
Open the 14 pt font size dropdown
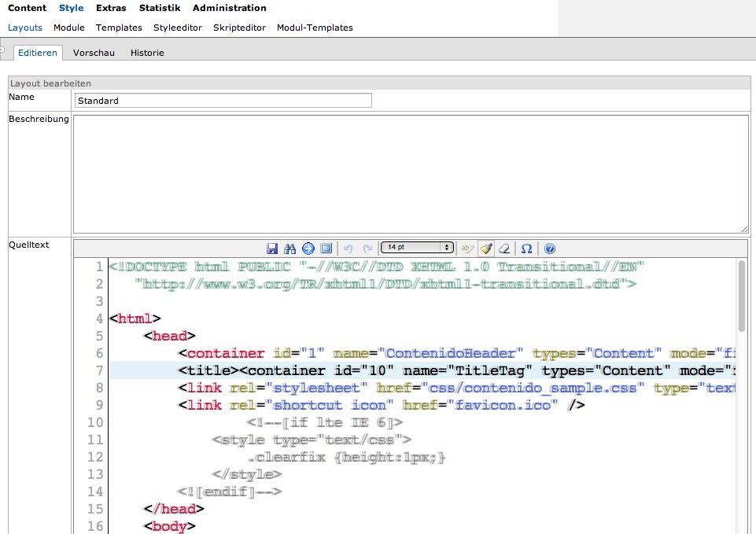click(x=417, y=248)
